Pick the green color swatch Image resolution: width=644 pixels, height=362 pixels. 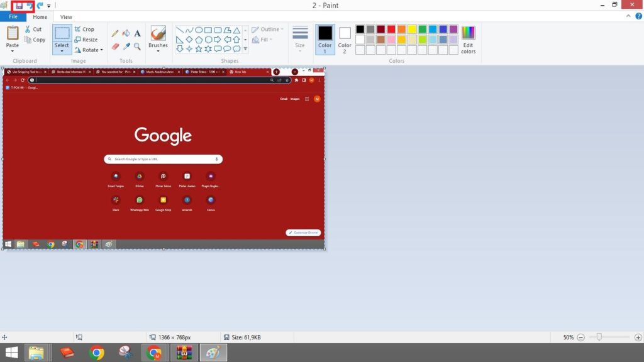422,29
